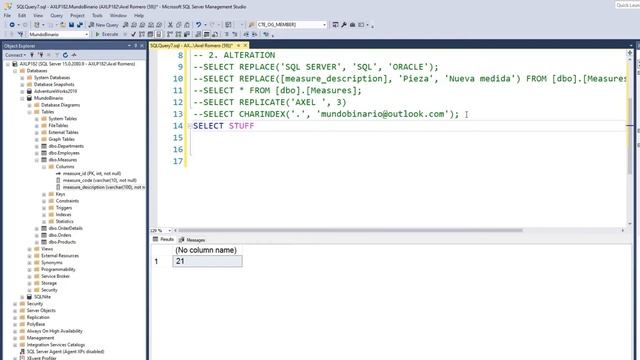This screenshot has width=640, height=360.
Task: Expand the dbo.Departments table node
Action: click(x=37, y=146)
